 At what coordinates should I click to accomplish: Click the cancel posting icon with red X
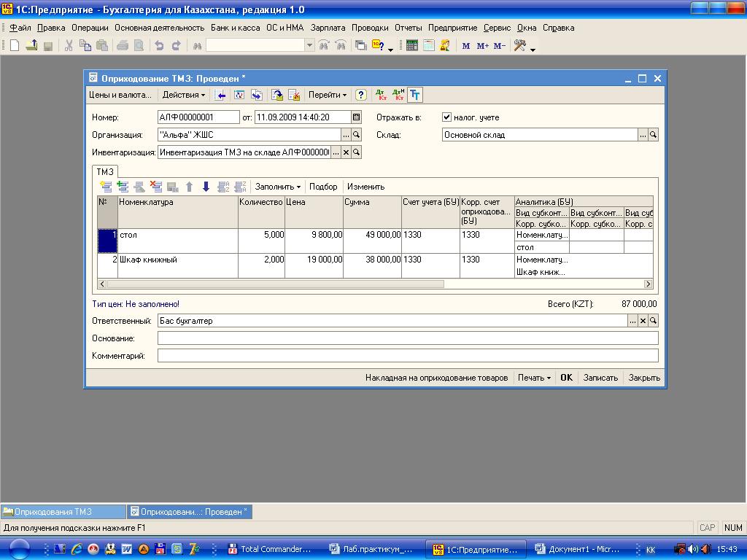(x=294, y=96)
